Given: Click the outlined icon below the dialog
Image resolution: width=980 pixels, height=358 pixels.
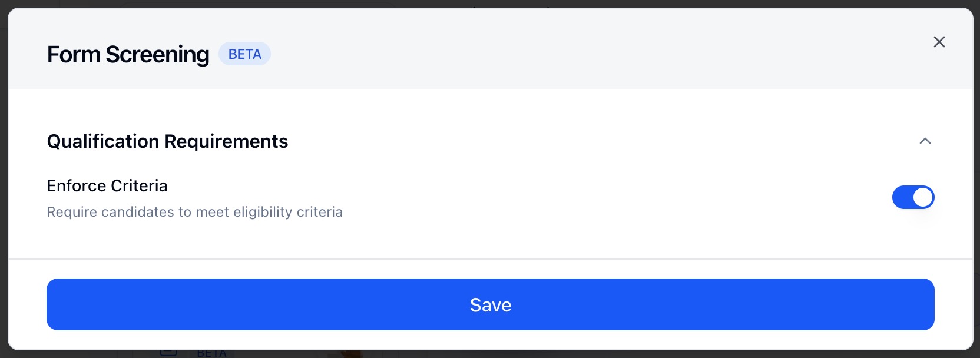Looking at the screenshot, I should pos(168,354).
